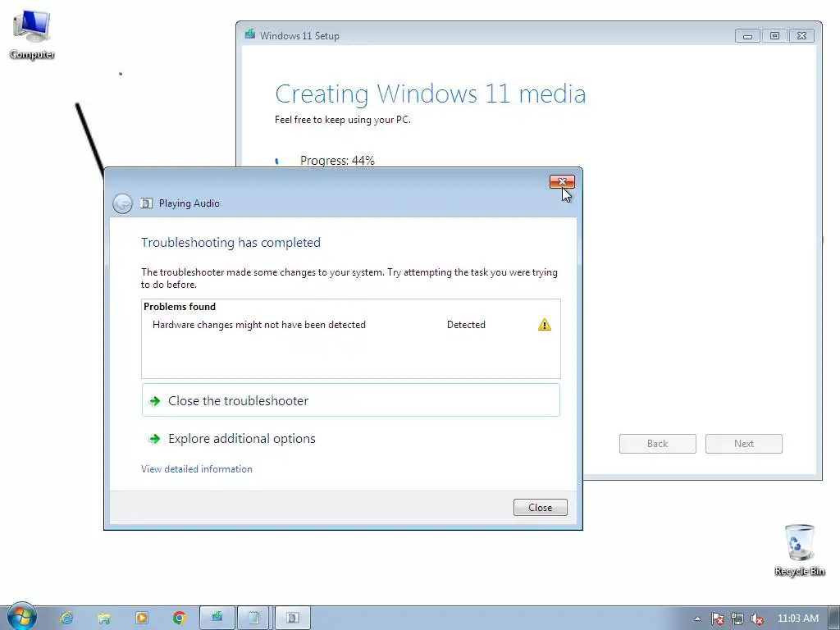
Task: Open Windows Explorer folder taskbar icon
Action: click(x=104, y=618)
